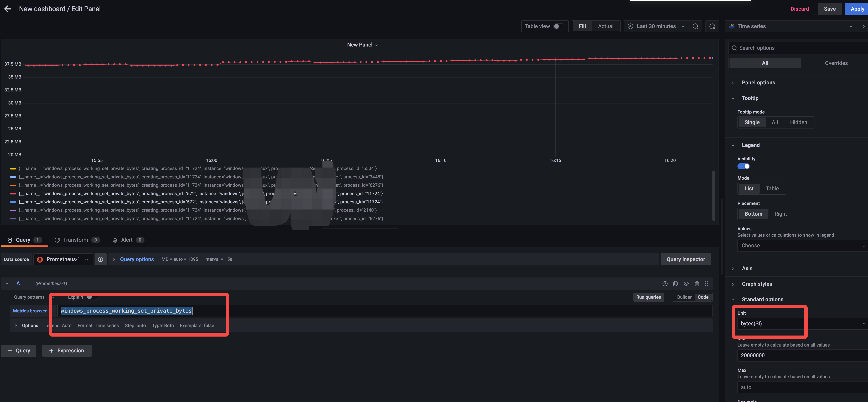This screenshot has height=402, width=868.
Task: Expand the Axis section
Action: click(x=747, y=269)
